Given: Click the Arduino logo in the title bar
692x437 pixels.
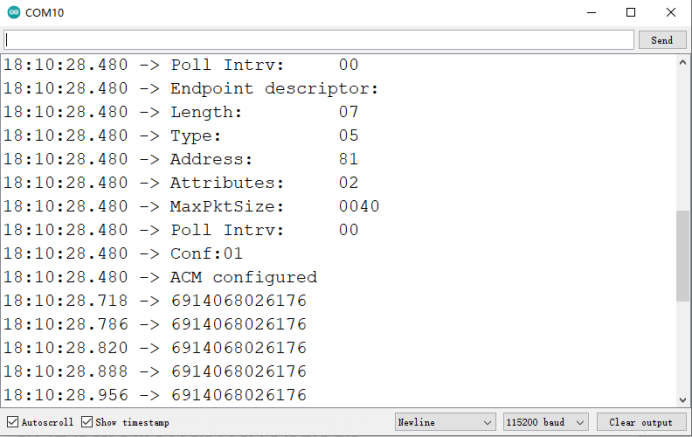Looking at the screenshot, I should click(13, 13).
